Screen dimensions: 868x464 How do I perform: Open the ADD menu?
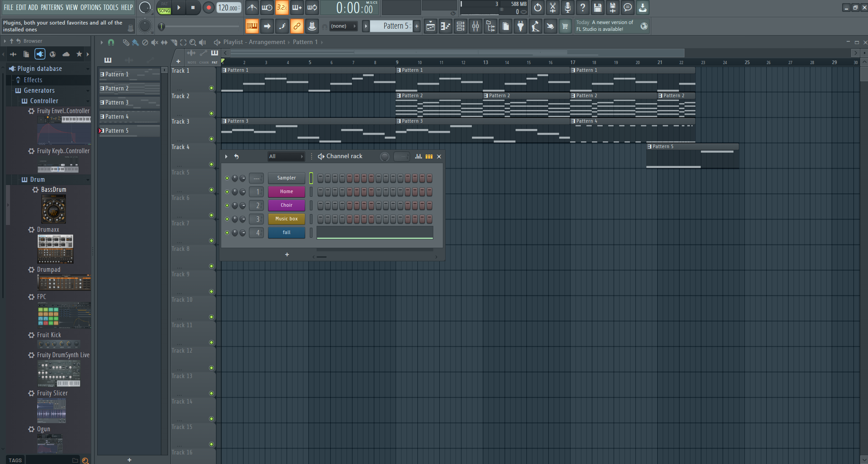33,7
